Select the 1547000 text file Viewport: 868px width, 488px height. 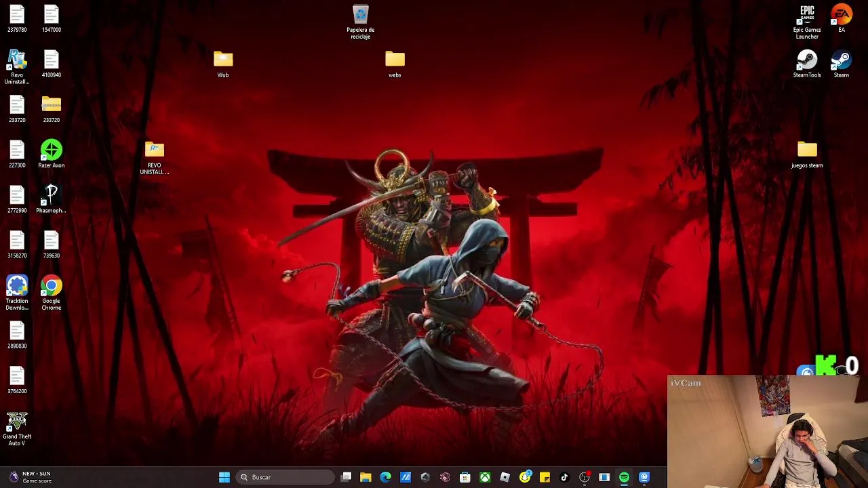pyautogui.click(x=52, y=18)
